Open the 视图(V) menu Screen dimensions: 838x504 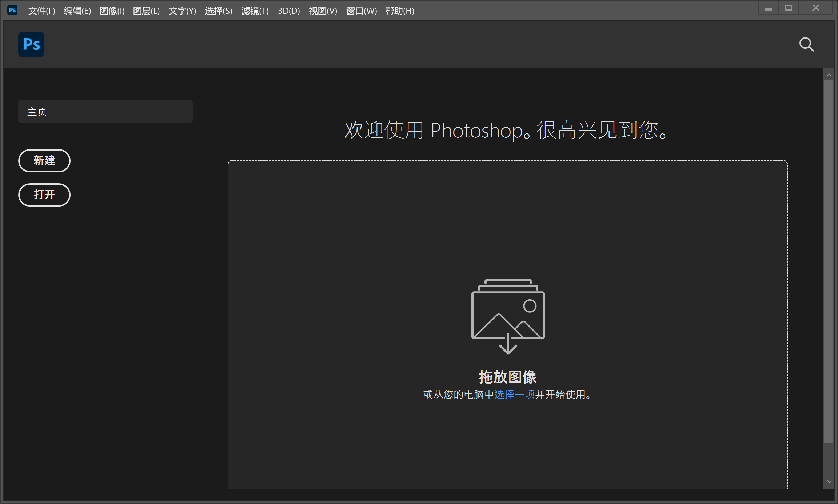point(323,11)
